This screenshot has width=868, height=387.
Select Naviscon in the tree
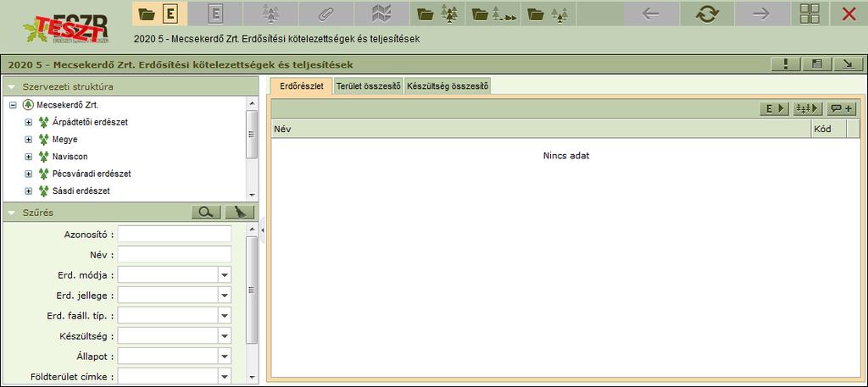[x=70, y=157]
